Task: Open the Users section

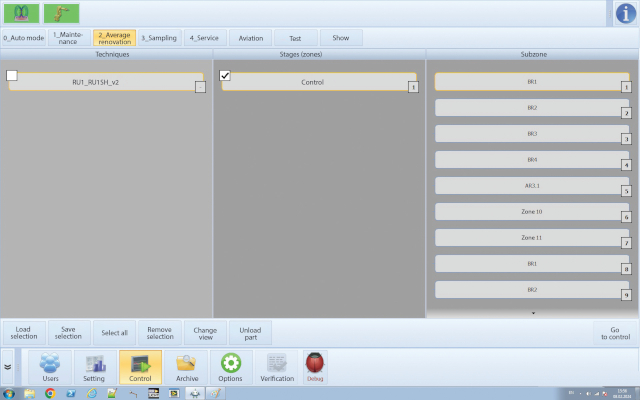Action: point(50,367)
